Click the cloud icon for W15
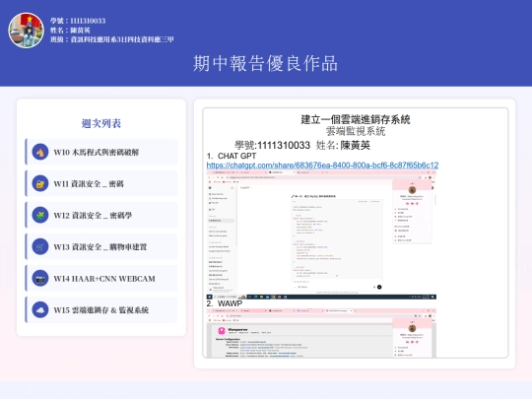 point(40,309)
